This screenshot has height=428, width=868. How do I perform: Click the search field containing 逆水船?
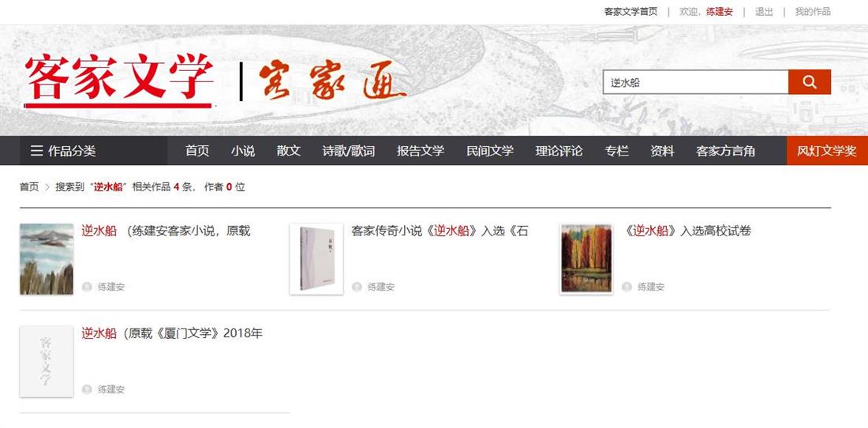(696, 82)
